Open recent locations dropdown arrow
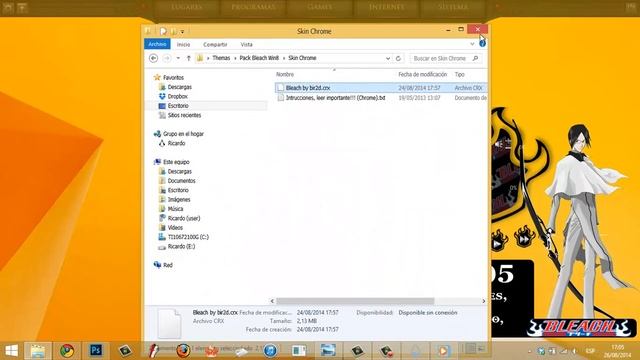This screenshot has width=640, height=360. 178,58
